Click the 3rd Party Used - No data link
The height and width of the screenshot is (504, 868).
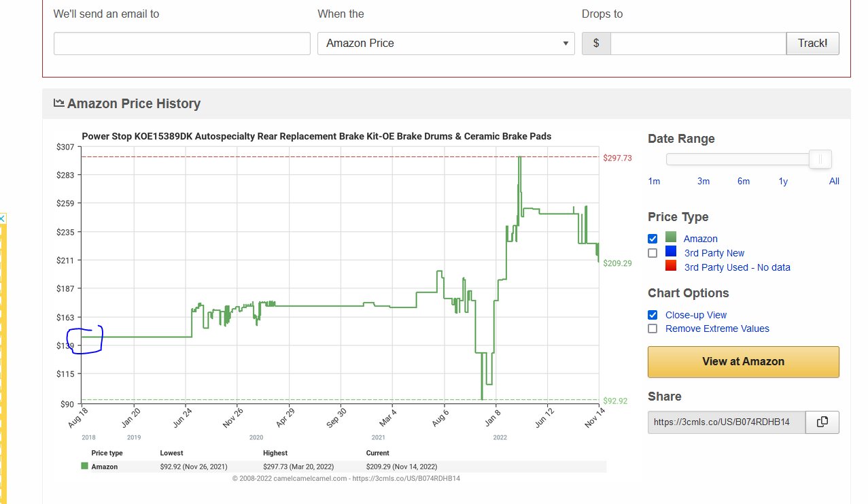pyautogui.click(x=737, y=267)
